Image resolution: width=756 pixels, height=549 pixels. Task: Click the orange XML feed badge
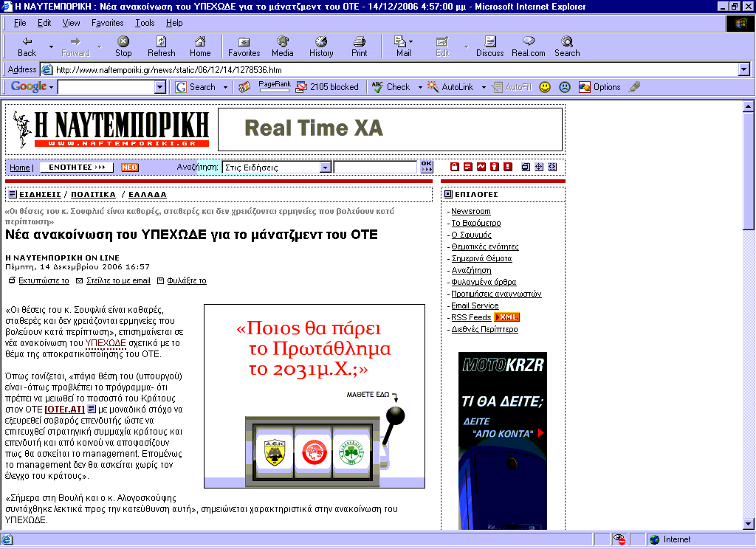(507, 317)
